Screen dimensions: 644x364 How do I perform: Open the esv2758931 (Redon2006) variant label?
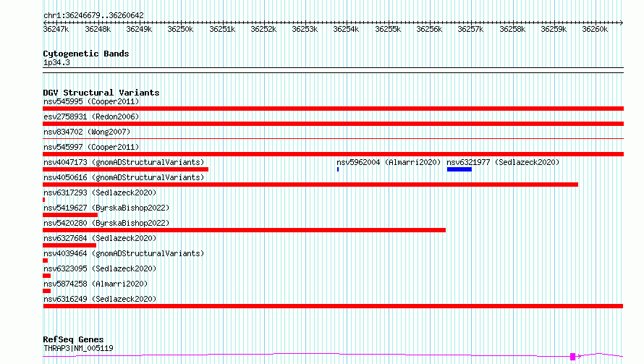pos(91,117)
